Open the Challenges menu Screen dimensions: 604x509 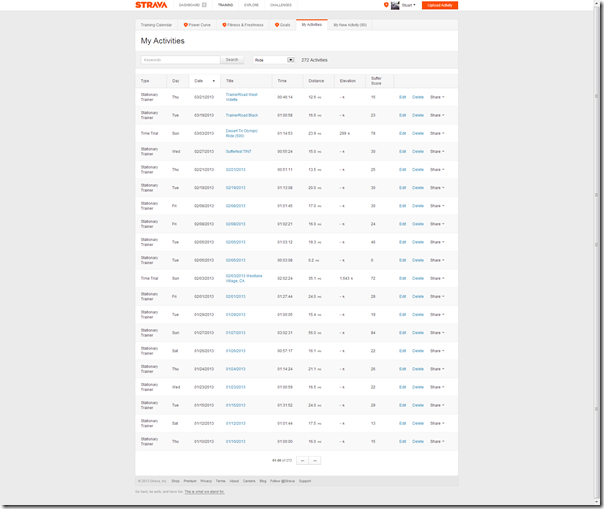[x=281, y=5]
